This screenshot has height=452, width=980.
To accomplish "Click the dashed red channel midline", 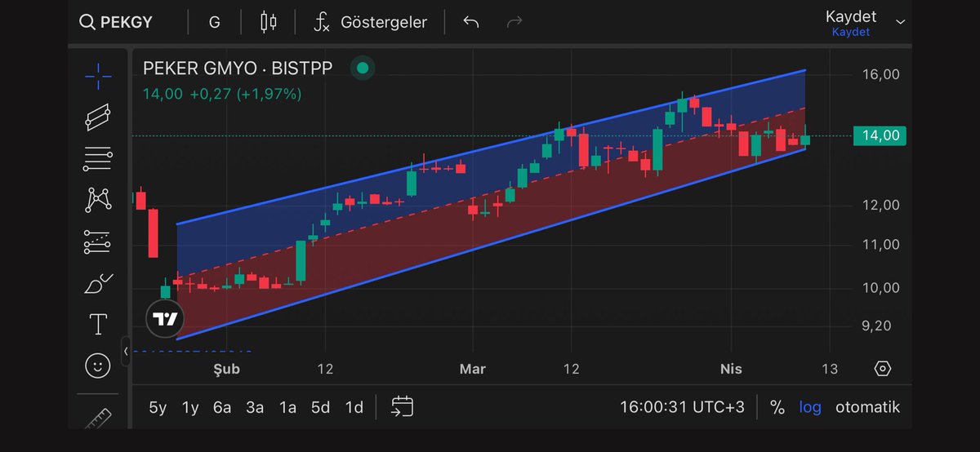I will [490, 193].
